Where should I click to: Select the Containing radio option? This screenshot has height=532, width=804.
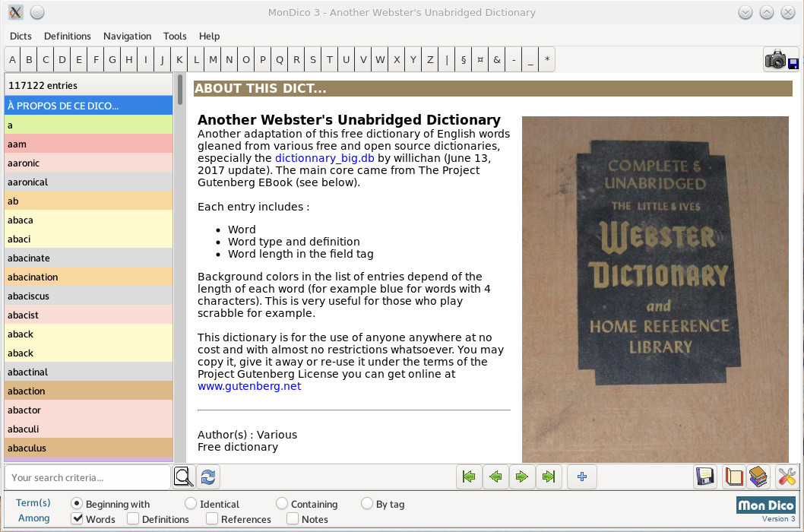(x=281, y=503)
